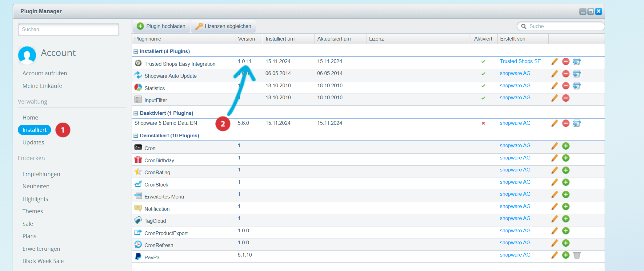This screenshot has width=644, height=271.
Task: Open Black Week Sale sidebar entry
Action: (43, 261)
